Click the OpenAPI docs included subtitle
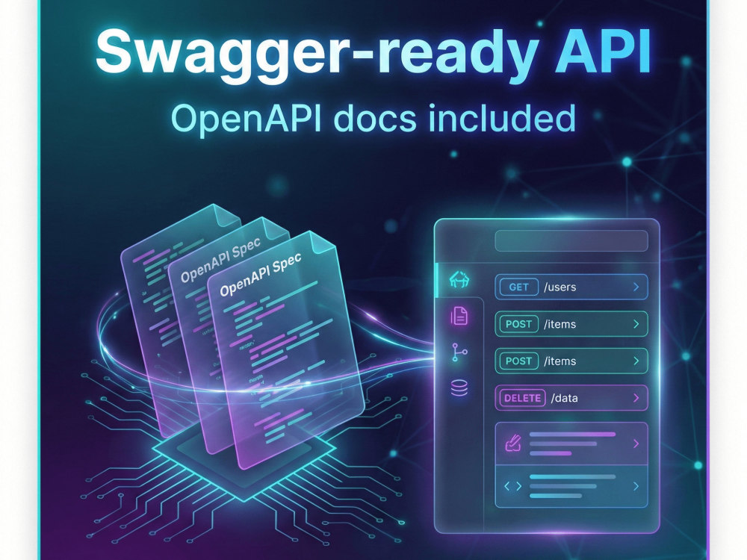747x560 pixels. point(373,118)
